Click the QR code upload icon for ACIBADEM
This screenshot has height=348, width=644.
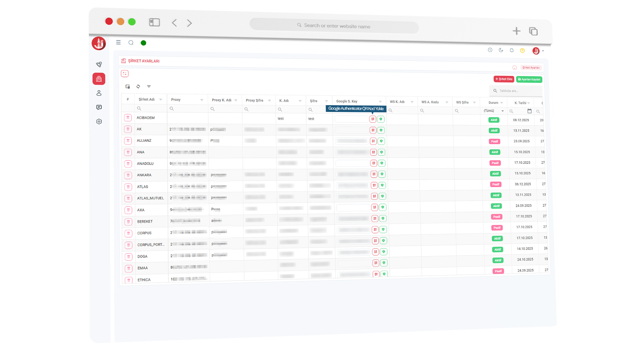tap(373, 119)
